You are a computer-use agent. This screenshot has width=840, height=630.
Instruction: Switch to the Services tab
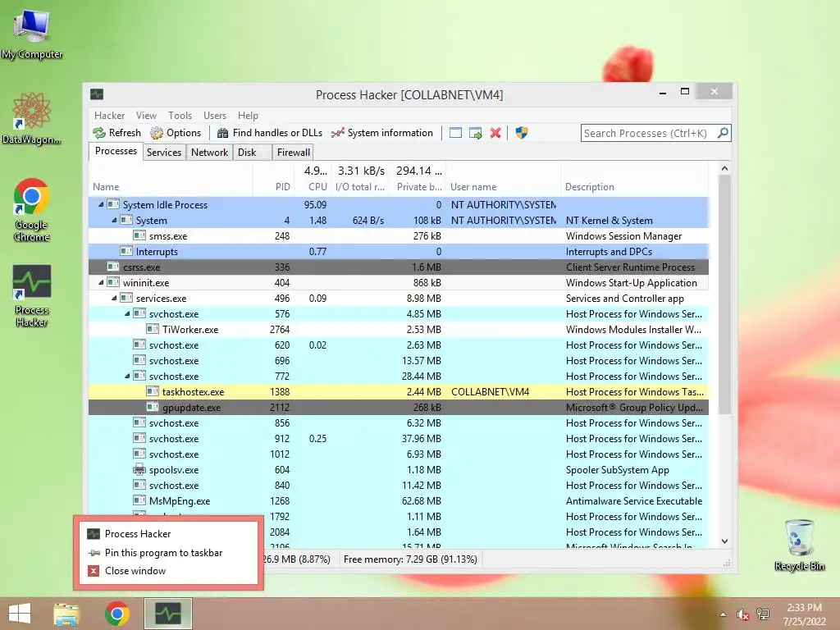coord(164,152)
